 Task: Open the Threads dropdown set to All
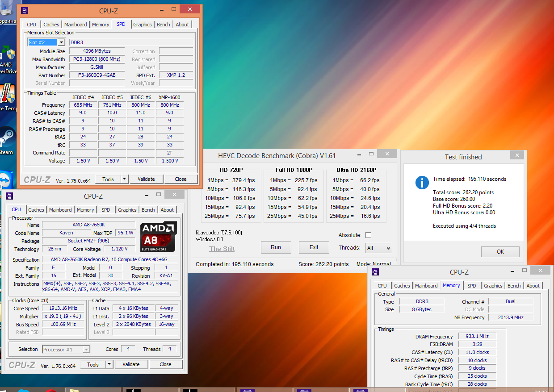(378, 248)
